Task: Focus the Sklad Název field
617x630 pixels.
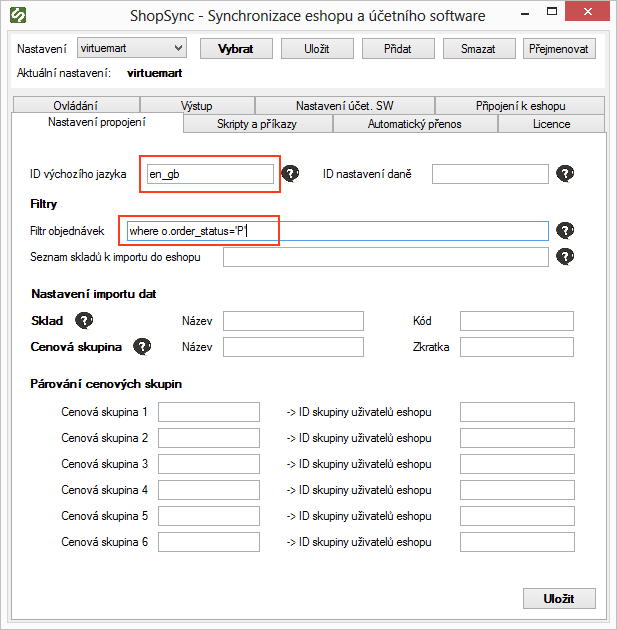Action: tap(293, 321)
